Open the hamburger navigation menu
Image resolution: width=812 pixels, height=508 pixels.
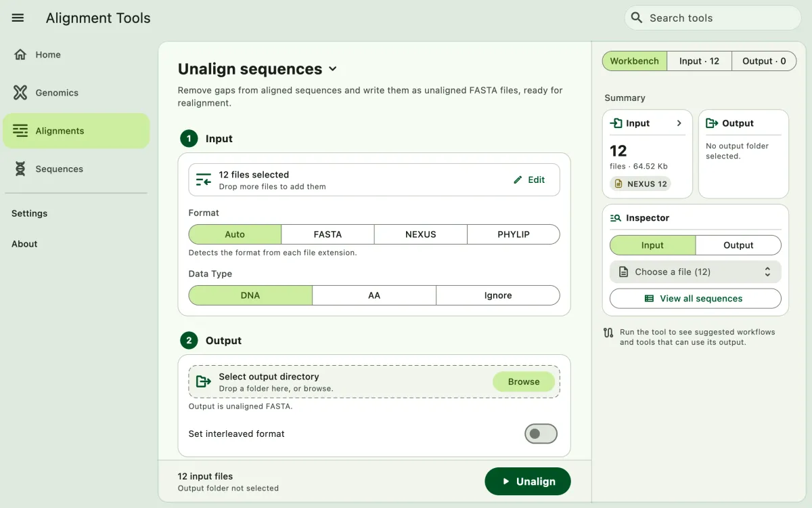point(18,18)
